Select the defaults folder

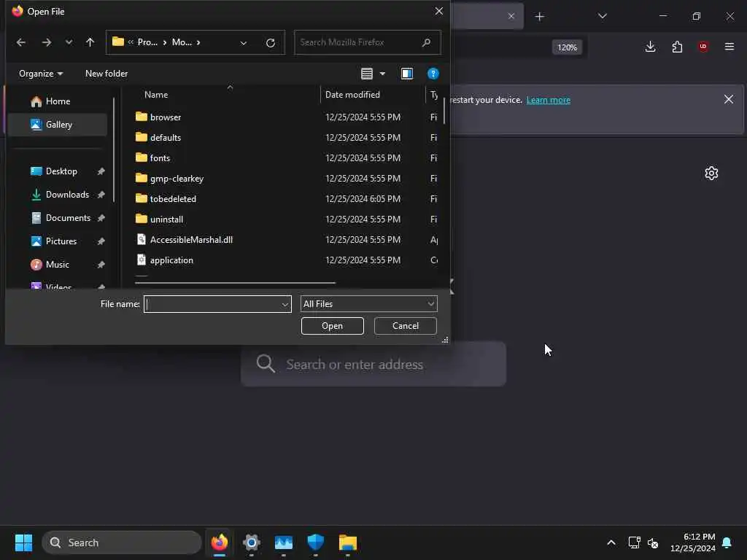(166, 138)
